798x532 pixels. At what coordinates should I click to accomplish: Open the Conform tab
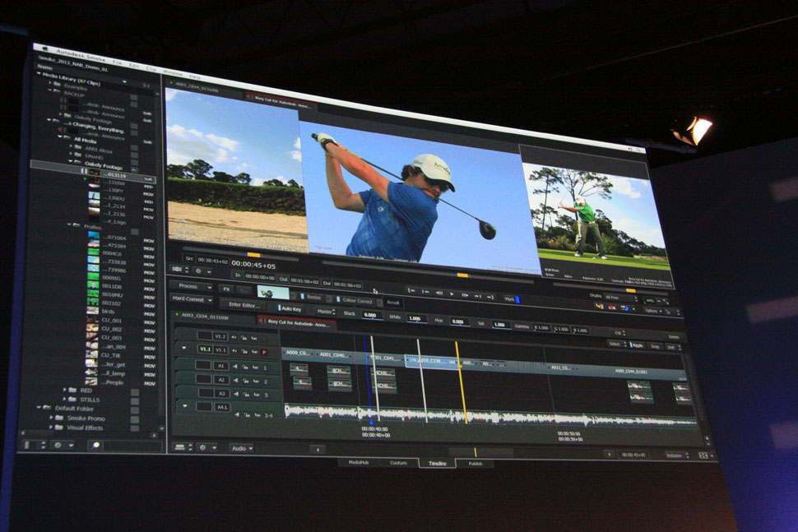398,463
